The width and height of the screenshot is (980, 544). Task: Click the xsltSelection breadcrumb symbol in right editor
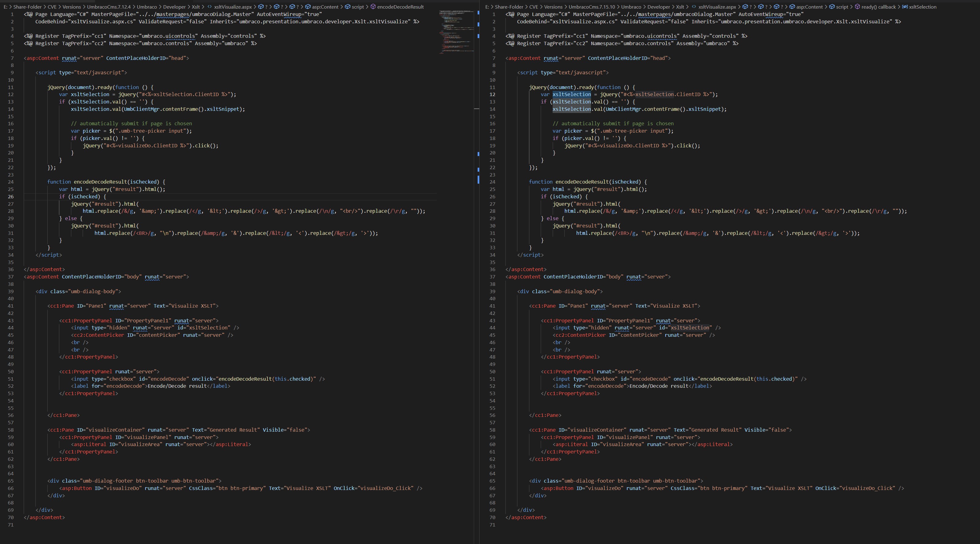pyautogui.click(x=923, y=7)
